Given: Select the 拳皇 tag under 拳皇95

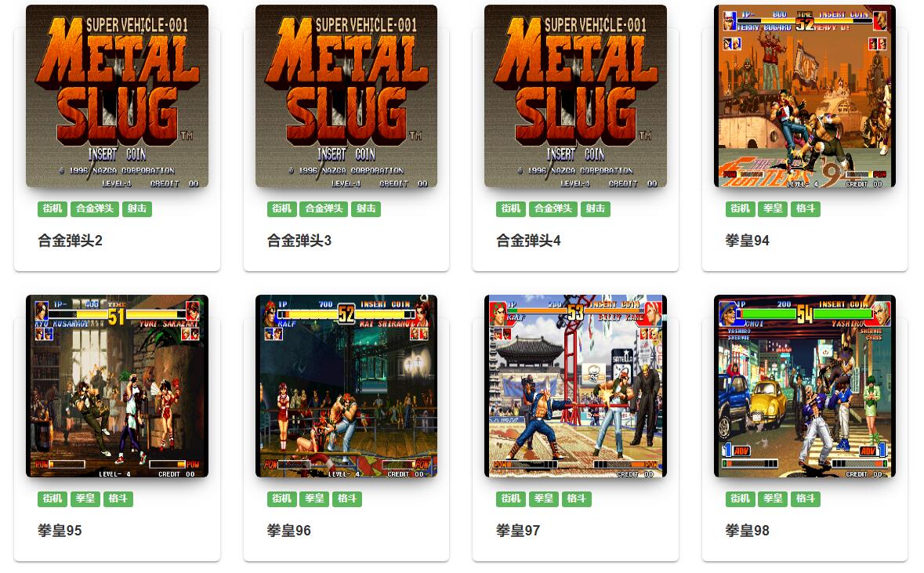Looking at the screenshot, I should [85, 499].
